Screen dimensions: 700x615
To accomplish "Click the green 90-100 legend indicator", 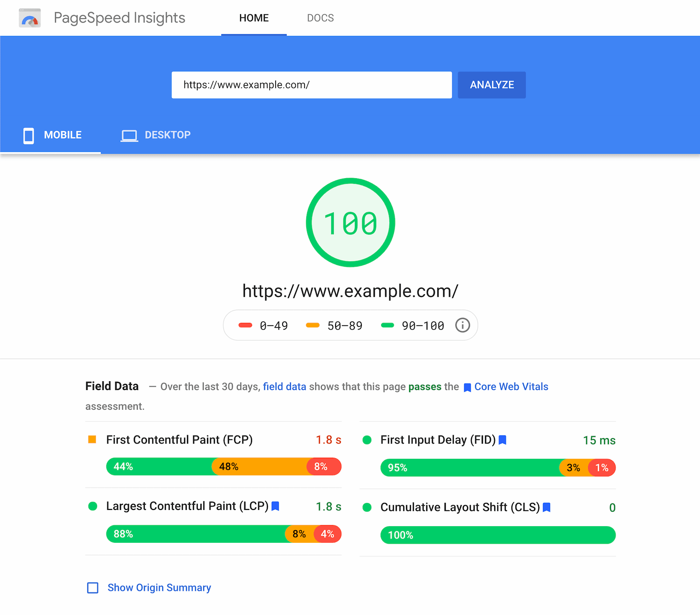I will tap(388, 325).
